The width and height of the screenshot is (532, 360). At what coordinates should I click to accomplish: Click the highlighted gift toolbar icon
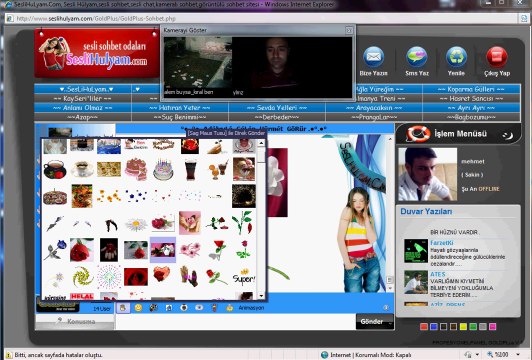123,308
